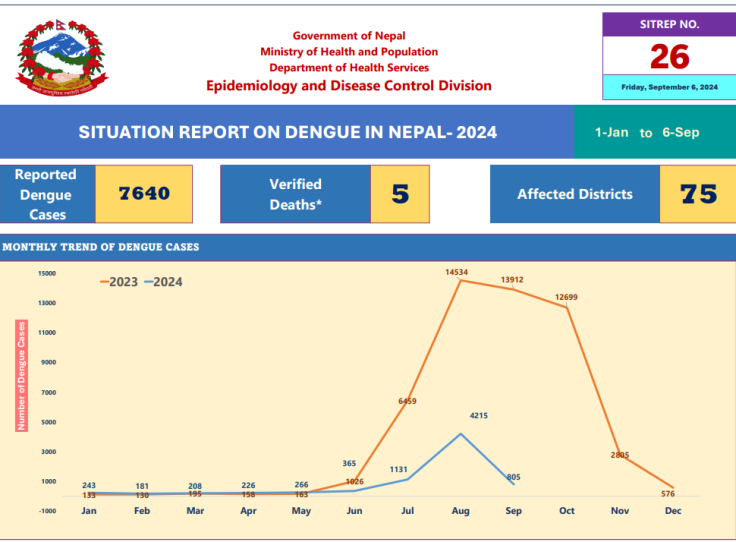736x542 pixels.
Task: Click the 208 data label for March
Action: click(x=195, y=487)
